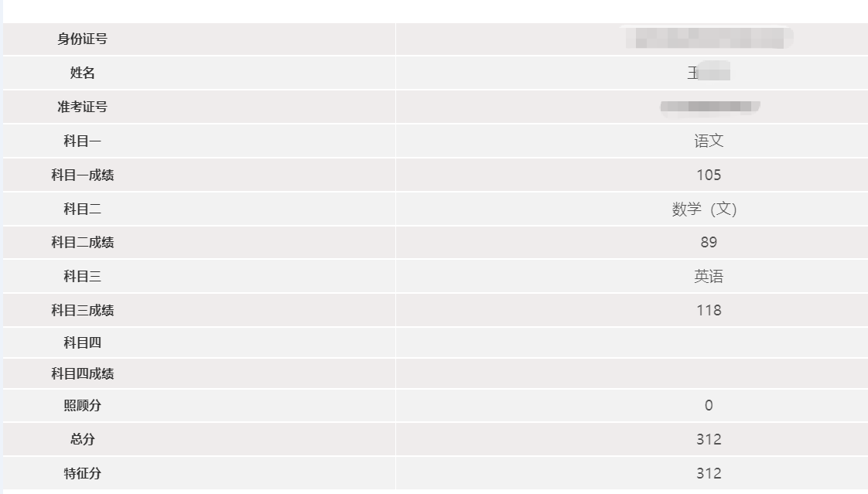Select the score 105
Viewport: 868px width, 494px height.
[x=708, y=175]
